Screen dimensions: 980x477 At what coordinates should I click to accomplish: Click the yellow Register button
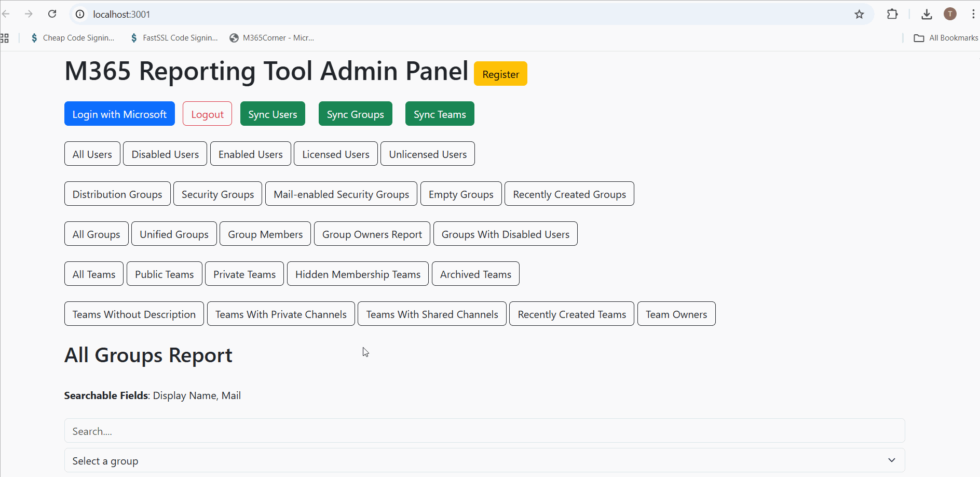click(500, 74)
